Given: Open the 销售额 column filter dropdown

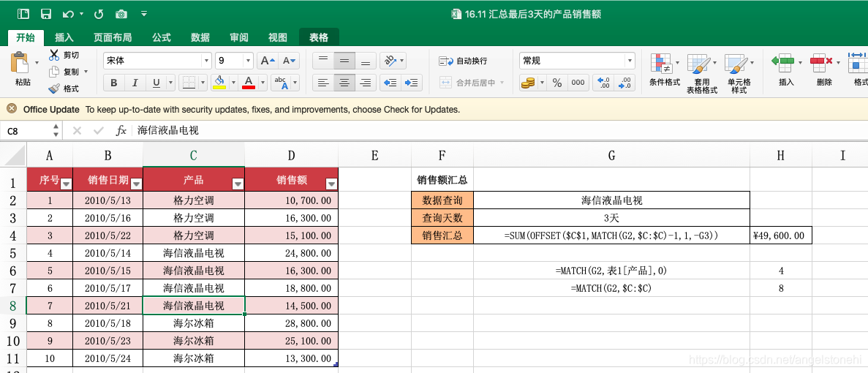Looking at the screenshot, I should [x=331, y=184].
